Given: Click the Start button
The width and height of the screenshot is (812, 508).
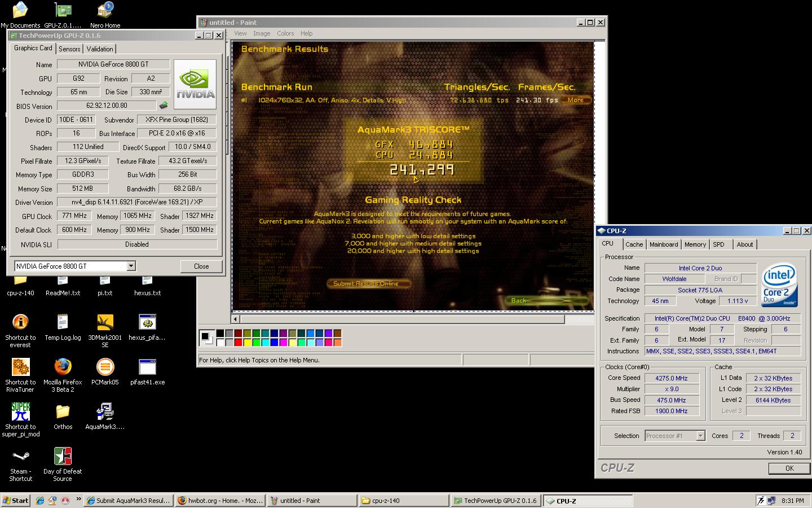Looking at the screenshot, I should (x=16, y=501).
